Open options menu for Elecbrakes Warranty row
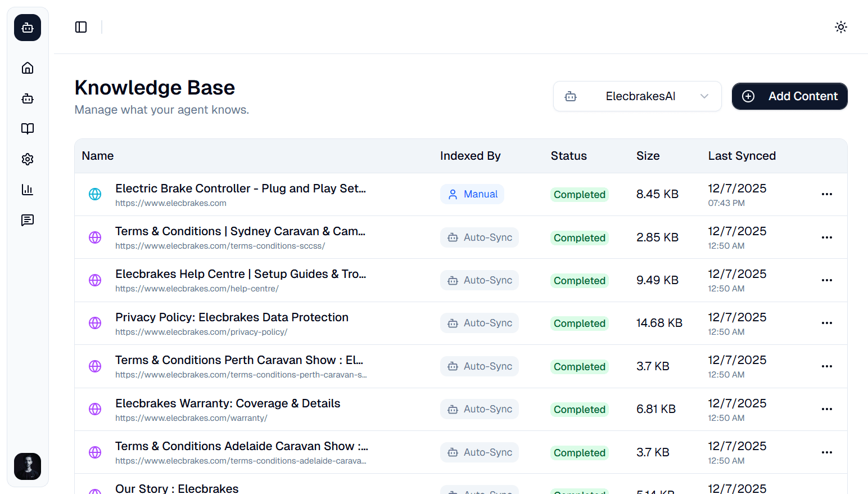This screenshot has width=868, height=494. coord(826,409)
